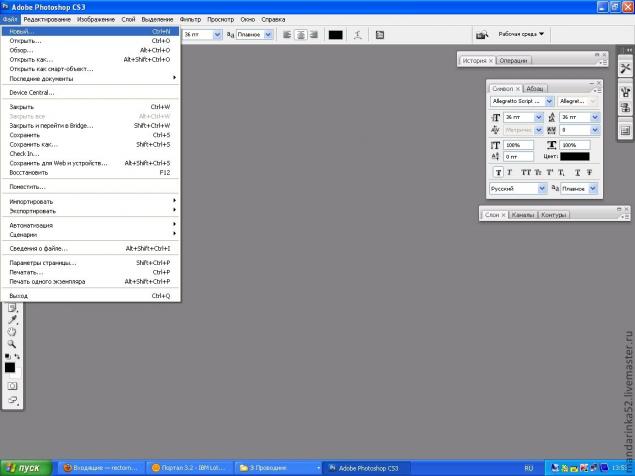Screen dimensions: 635x476
Task: Expand the collapsed dock double arrows
Action: point(629,50)
